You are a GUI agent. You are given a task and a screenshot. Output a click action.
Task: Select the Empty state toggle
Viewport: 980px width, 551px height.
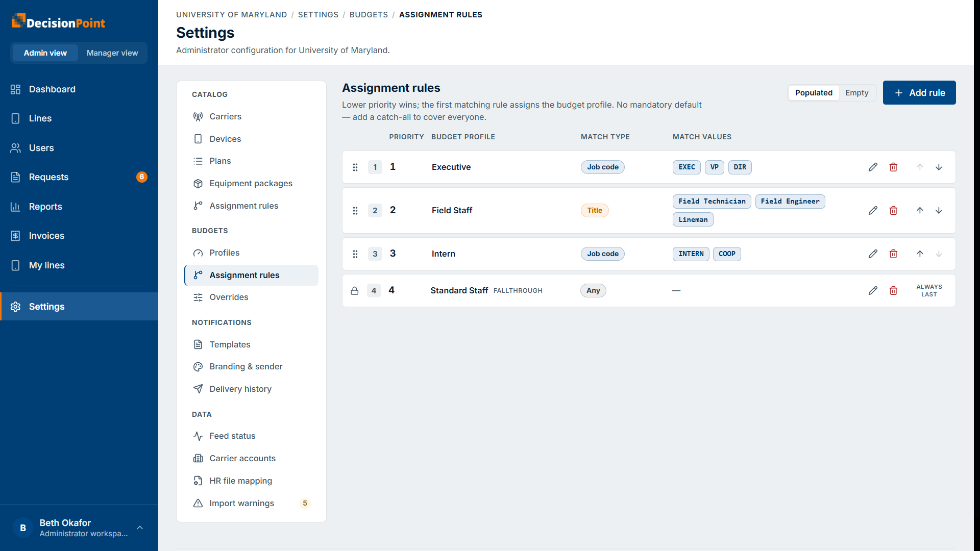(856, 93)
